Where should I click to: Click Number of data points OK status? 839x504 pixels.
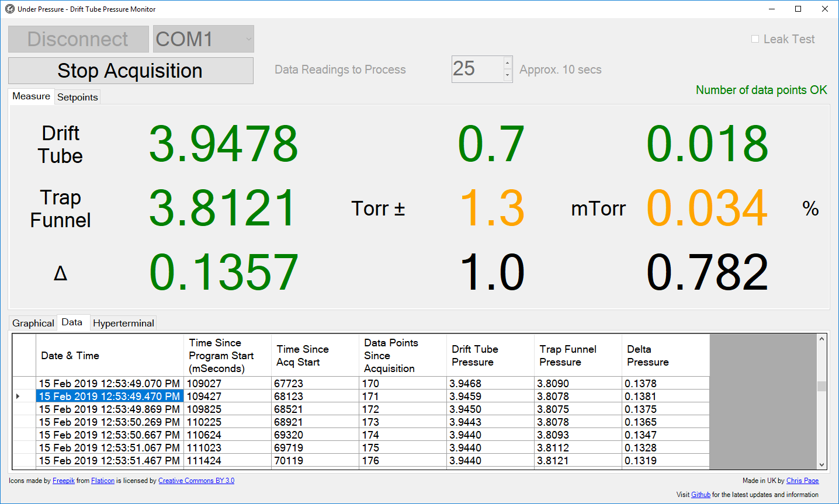[x=761, y=90]
